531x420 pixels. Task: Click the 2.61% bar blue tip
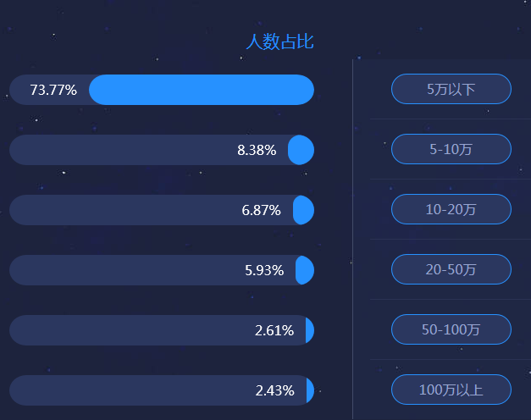(310, 330)
